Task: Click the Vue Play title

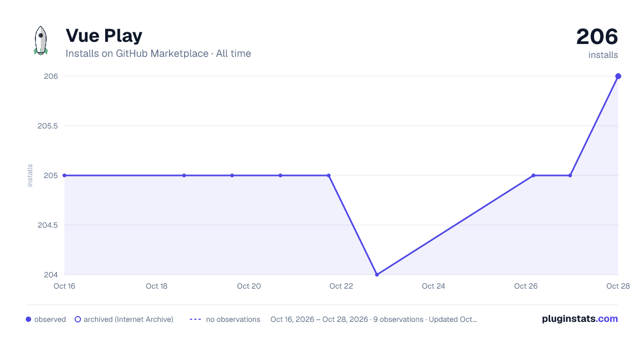Action: point(104,35)
